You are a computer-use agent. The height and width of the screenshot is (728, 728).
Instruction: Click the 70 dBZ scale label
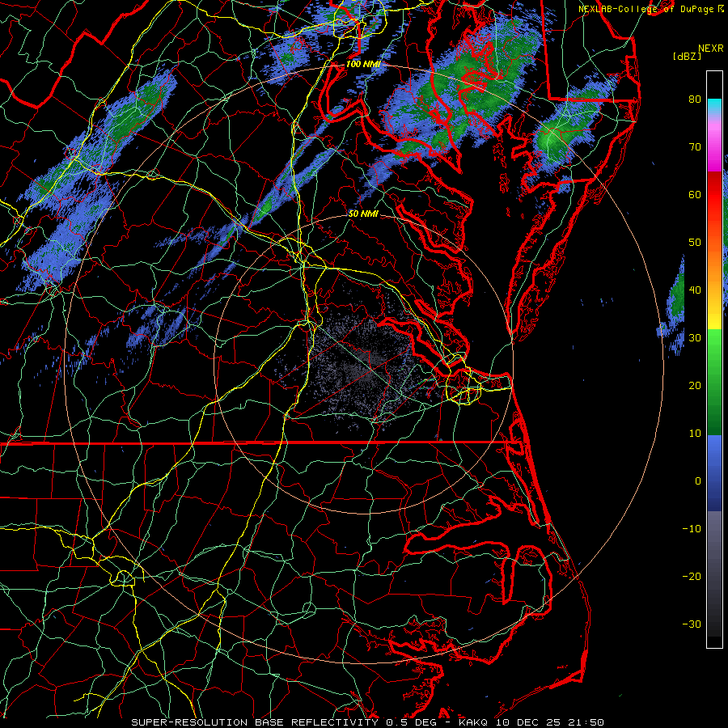tap(695, 146)
